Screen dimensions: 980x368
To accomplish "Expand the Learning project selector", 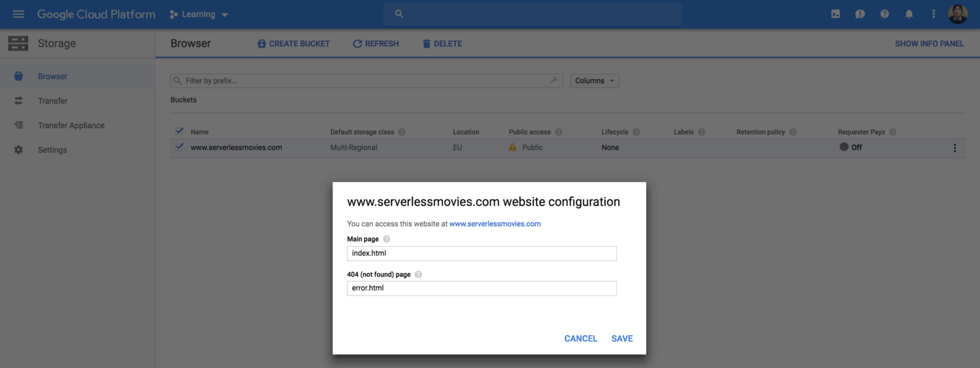I will (x=199, y=14).
